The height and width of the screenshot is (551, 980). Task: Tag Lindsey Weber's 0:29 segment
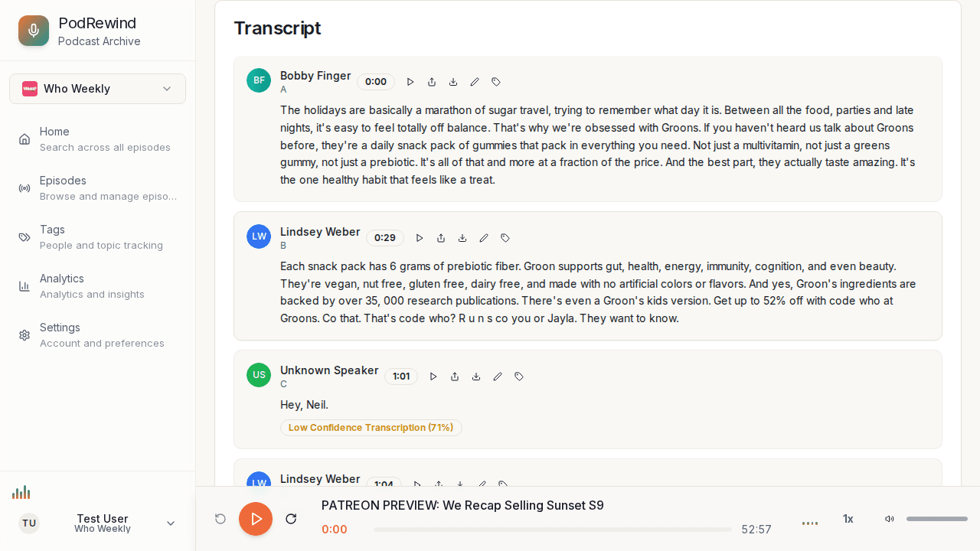click(505, 238)
